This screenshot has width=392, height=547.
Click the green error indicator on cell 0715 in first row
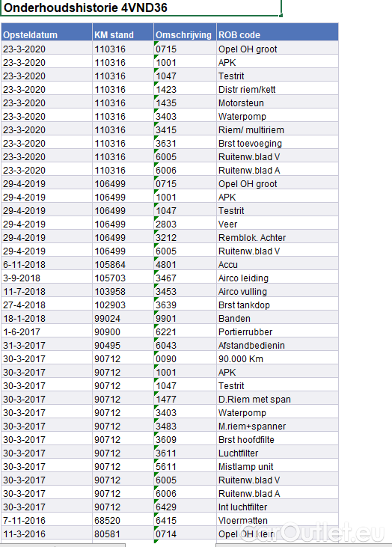tap(156, 43)
